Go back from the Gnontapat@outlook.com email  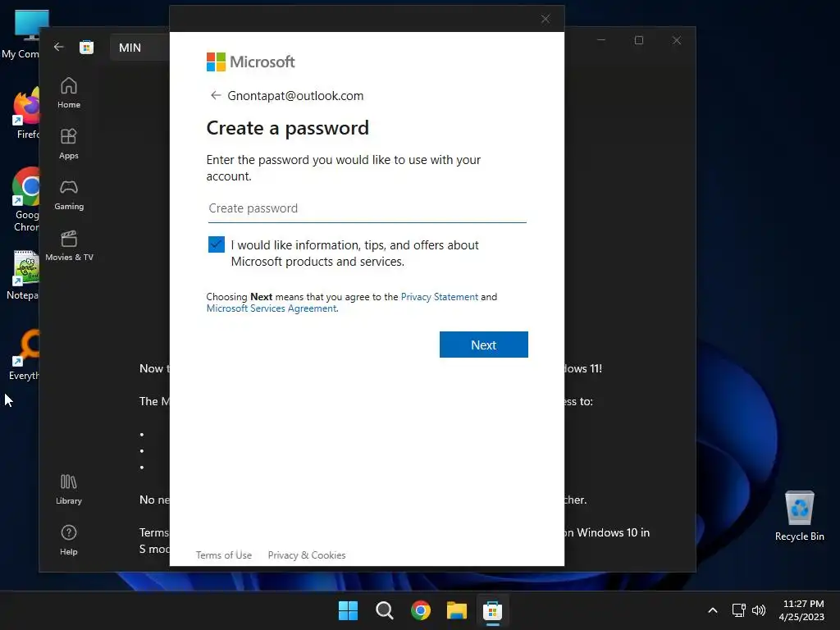pyautogui.click(x=216, y=95)
